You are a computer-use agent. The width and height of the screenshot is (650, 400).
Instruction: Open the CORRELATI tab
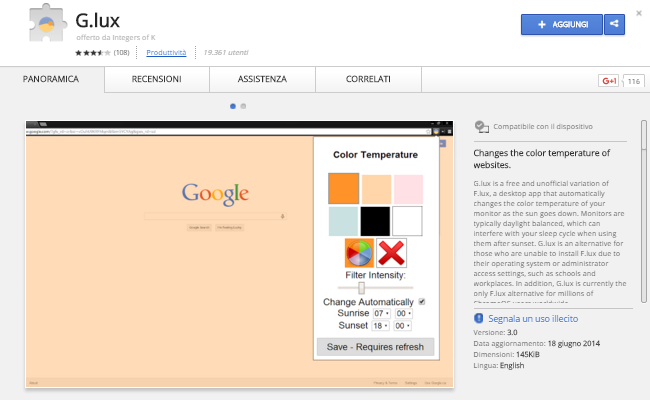tap(368, 79)
